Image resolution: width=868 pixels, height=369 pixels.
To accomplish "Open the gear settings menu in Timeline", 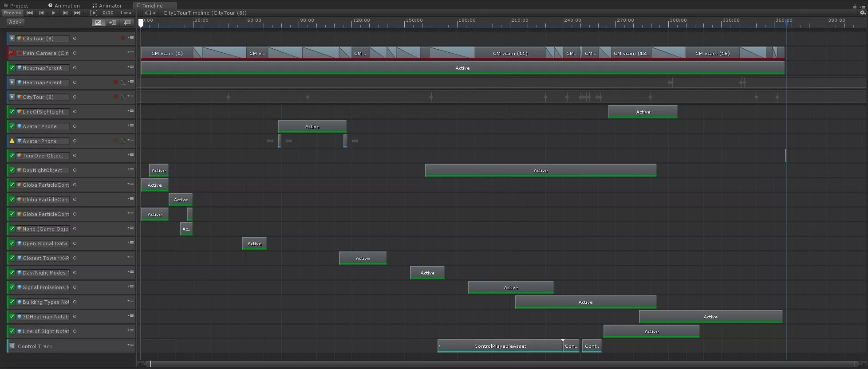I will [862, 13].
